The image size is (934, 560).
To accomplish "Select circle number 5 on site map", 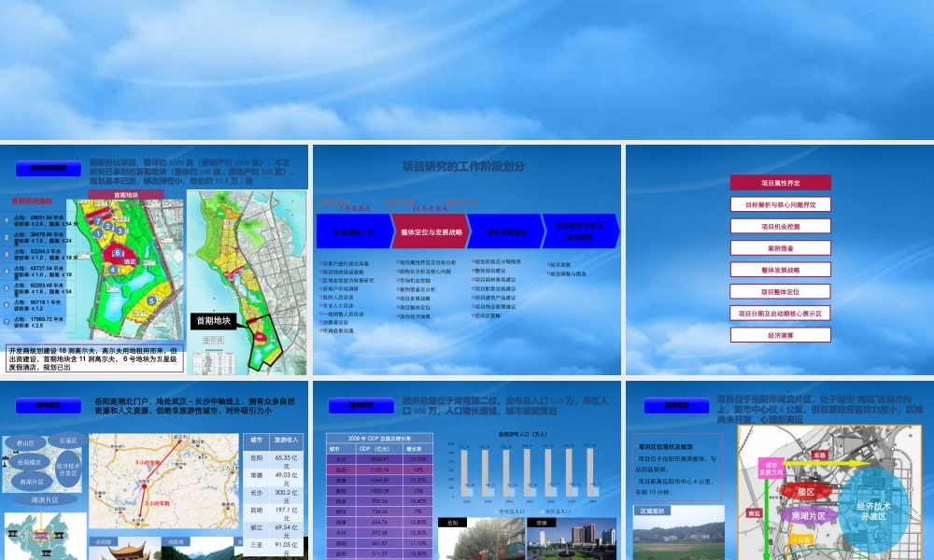I will click(152, 301).
